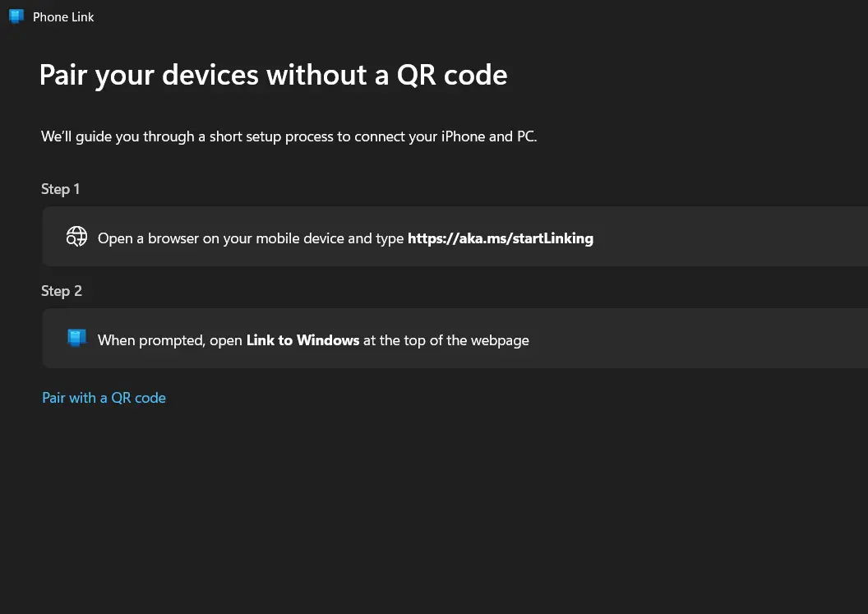
Task: Click empty space in Step 1 card after URL
Action: [x=731, y=237]
